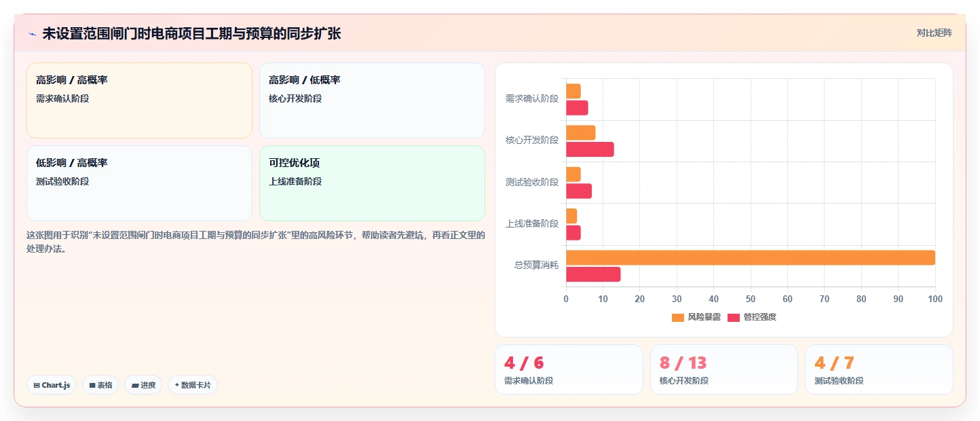Select the 可控优化项 card
The image size is (980, 421).
372,183
